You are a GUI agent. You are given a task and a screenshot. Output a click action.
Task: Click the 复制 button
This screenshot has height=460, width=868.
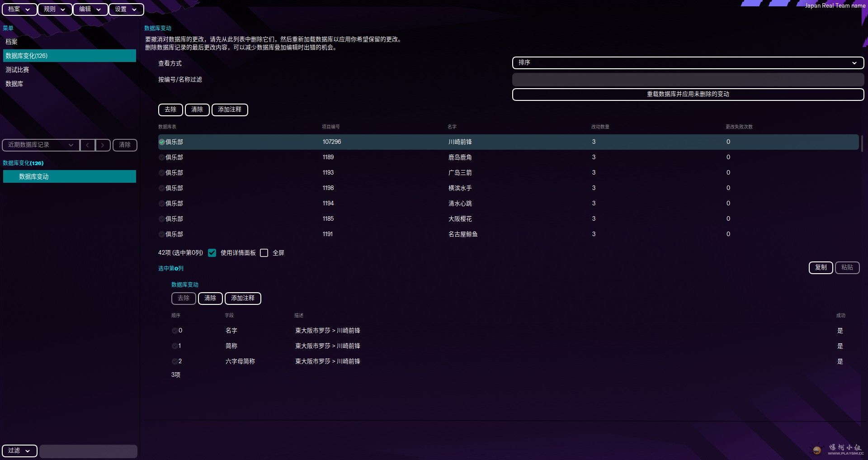click(x=821, y=267)
